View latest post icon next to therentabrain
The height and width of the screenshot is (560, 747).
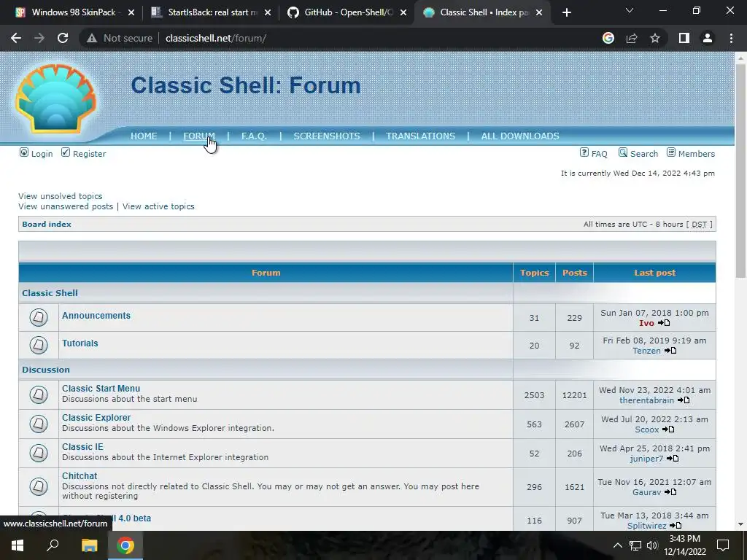(684, 400)
